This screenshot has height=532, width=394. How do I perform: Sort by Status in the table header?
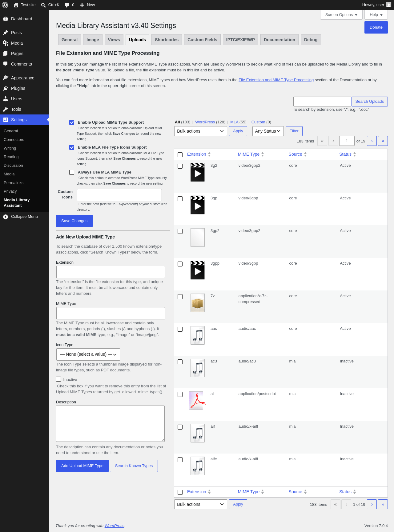(x=348, y=154)
